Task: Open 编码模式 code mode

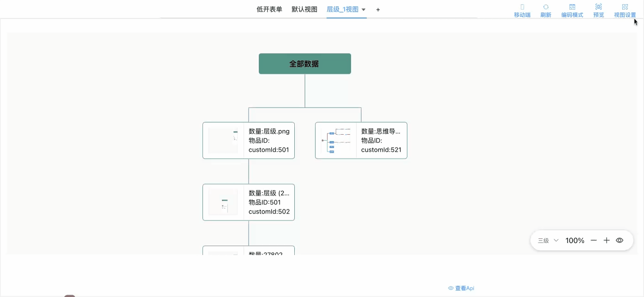Action: (572, 7)
